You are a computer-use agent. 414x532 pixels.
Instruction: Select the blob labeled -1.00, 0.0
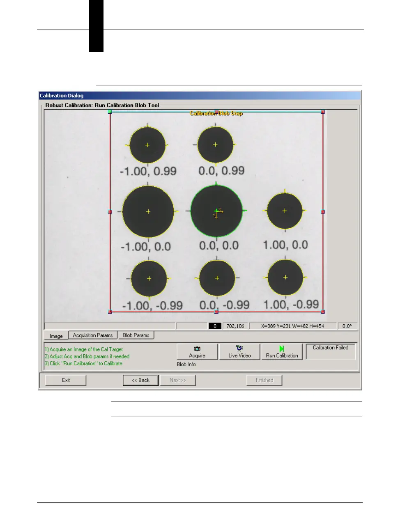(x=148, y=211)
